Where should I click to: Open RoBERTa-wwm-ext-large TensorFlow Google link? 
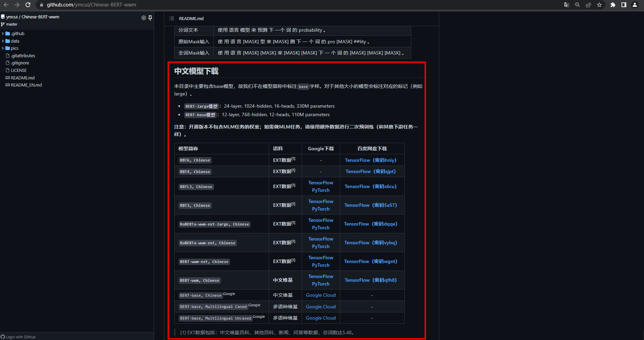click(x=321, y=220)
